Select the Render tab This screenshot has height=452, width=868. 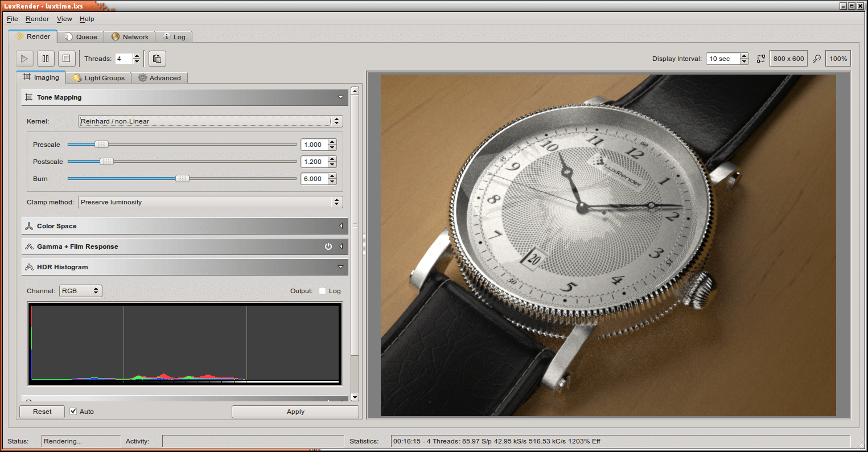33,36
